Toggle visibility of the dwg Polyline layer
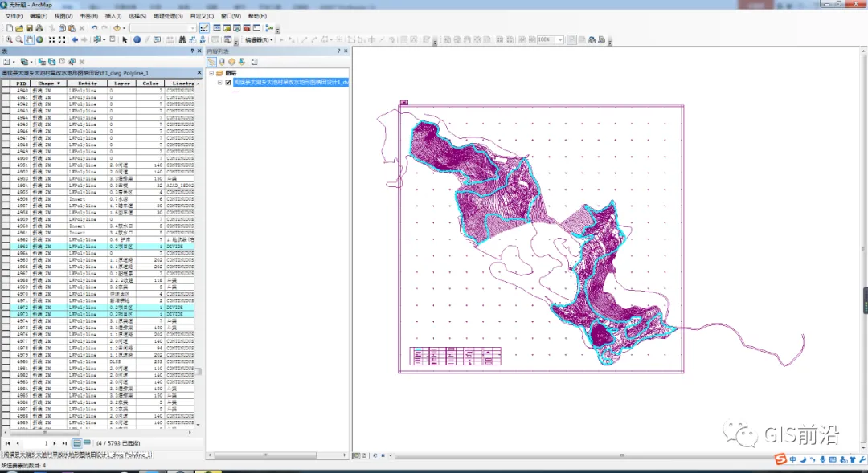Screen dimensions: 868x473 tap(228, 83)
